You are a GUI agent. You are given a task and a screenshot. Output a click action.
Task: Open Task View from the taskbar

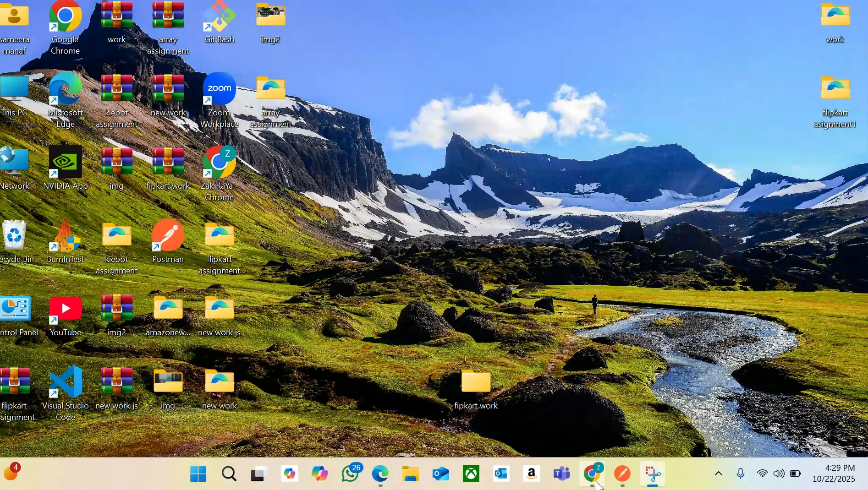[x=259, y=474]
